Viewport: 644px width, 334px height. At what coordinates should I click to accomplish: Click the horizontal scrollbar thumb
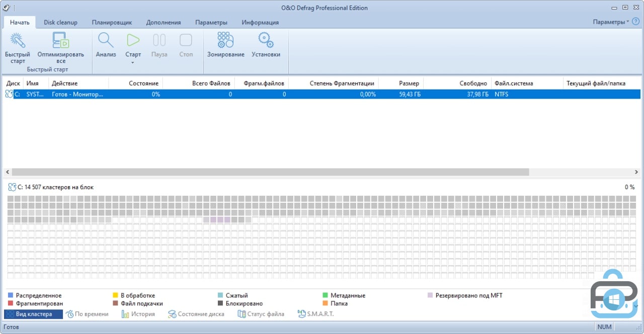(270, 172)
